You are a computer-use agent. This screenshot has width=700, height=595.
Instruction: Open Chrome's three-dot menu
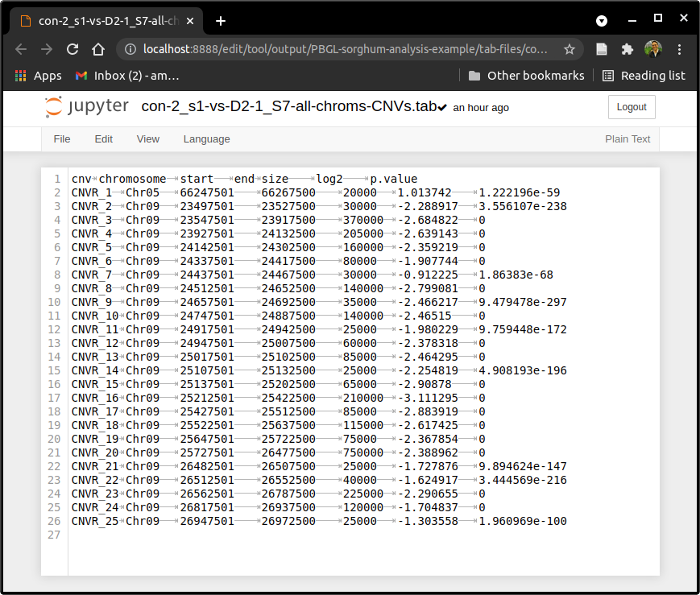[679, 49]
